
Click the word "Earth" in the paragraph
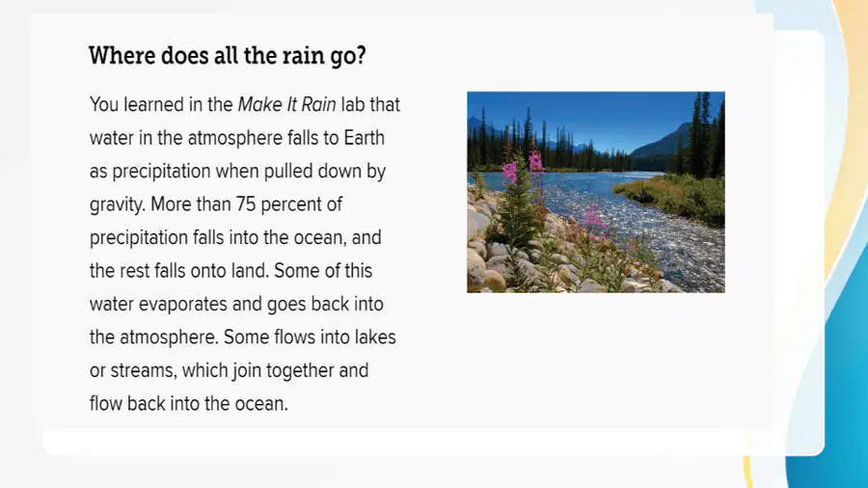point(365,138)
